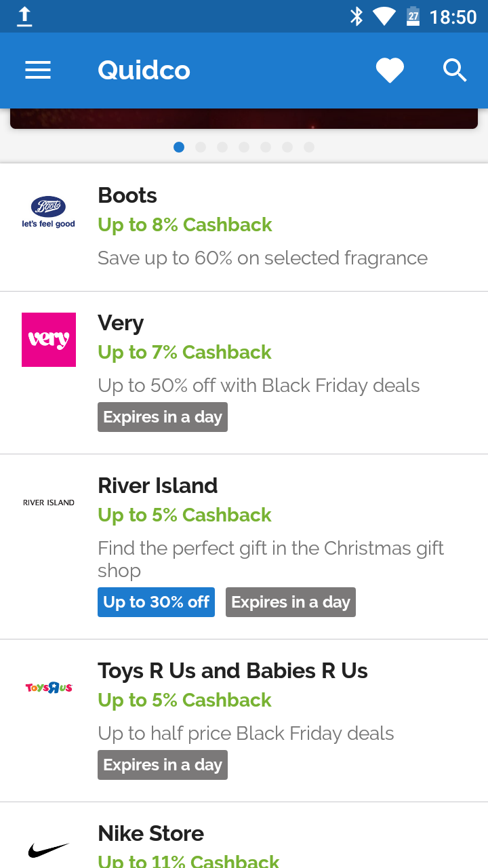This screenshot has width=488, height=868.
Task: Tap the River Island logo
Action: (49, 502)
